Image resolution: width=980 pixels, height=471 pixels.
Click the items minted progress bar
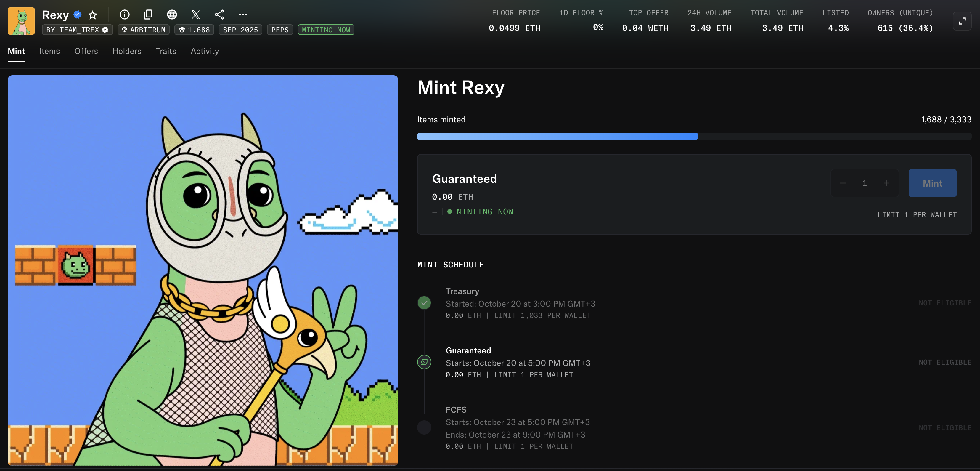pos(694,136)
